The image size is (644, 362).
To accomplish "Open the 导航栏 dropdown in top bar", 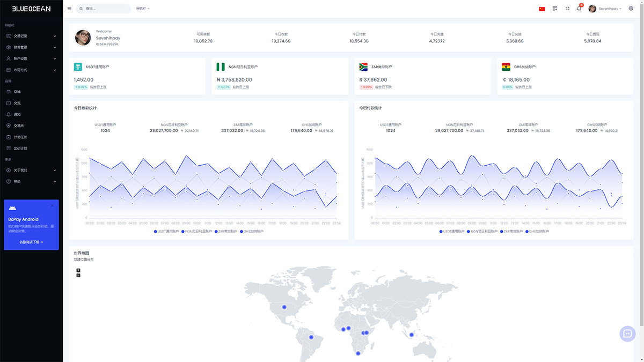I will pyautogui.click(x=143, y=9).
